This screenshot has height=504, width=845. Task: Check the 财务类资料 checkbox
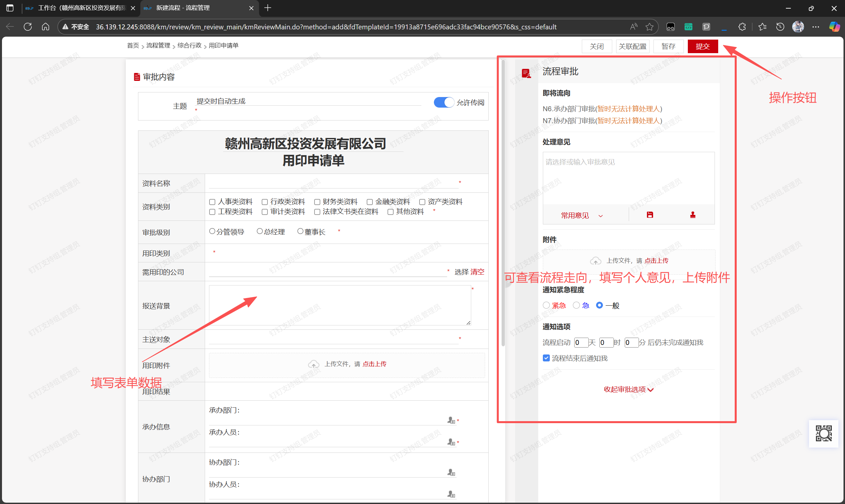[x=317, y=202]
